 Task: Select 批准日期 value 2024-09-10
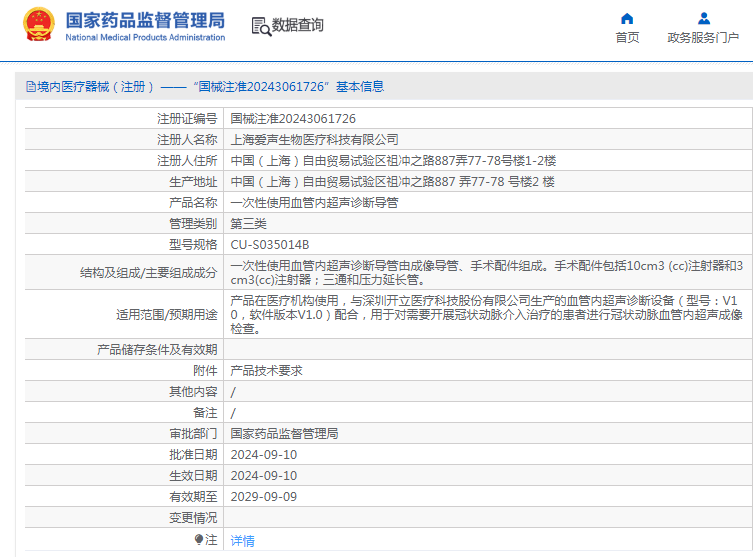(x=264, y=455)
